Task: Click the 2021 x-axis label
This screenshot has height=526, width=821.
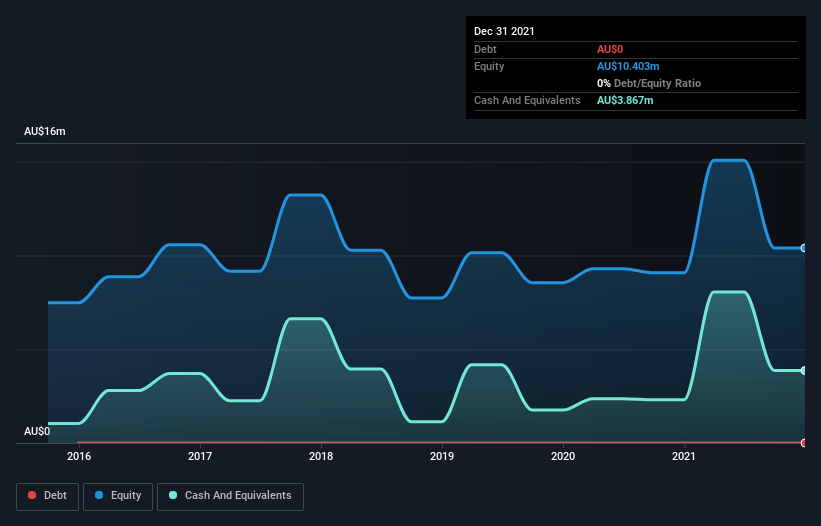Action: tap(684, 456)
